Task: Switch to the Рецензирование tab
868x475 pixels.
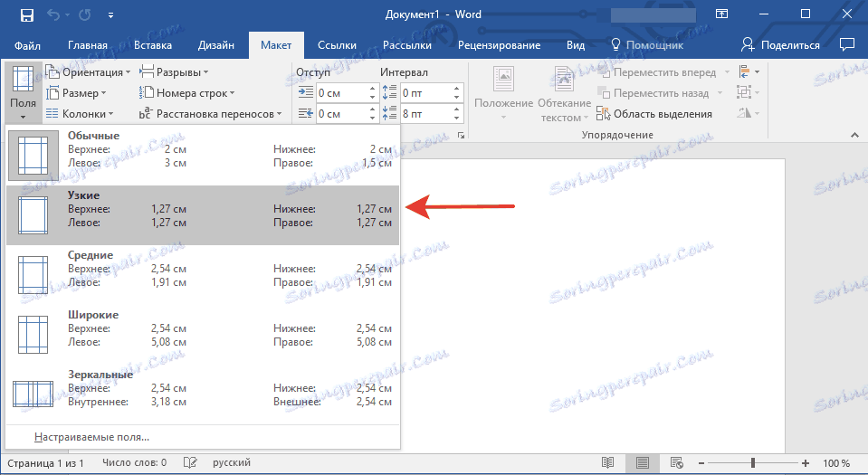Action: point(499,45)
